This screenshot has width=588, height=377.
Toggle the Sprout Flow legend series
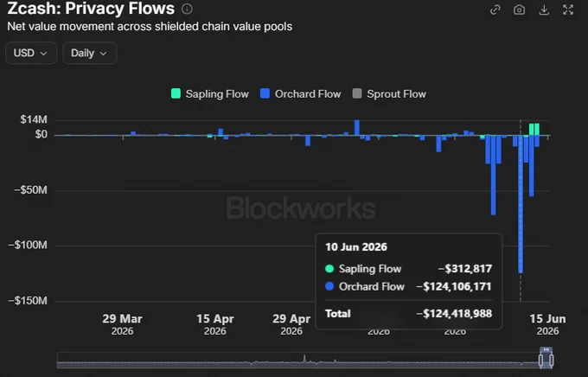[x=389, y=93]
